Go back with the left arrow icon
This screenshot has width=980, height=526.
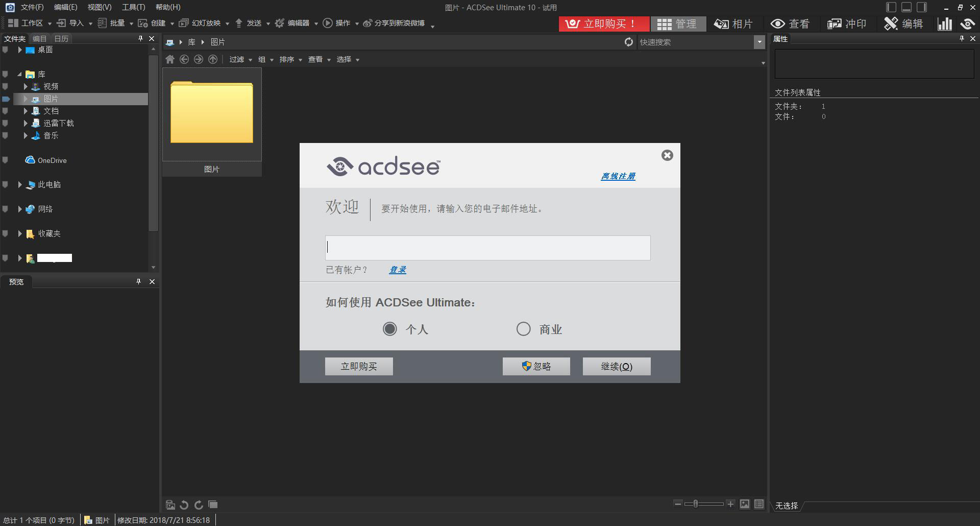click(x=184, y=59)
